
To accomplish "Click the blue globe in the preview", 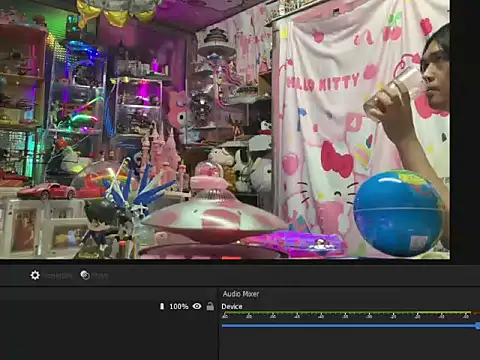I will pos(398,213).
